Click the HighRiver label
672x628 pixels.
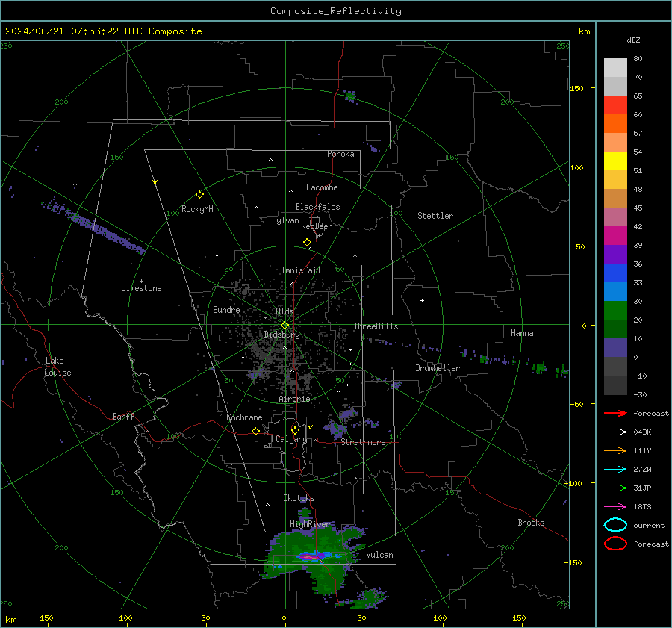[310, 524]
